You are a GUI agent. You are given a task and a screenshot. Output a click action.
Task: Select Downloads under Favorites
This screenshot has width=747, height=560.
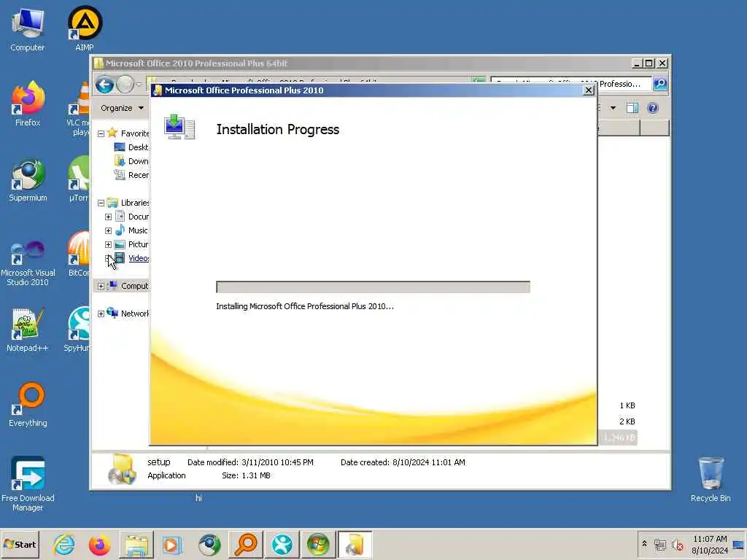tap(131, 161)
